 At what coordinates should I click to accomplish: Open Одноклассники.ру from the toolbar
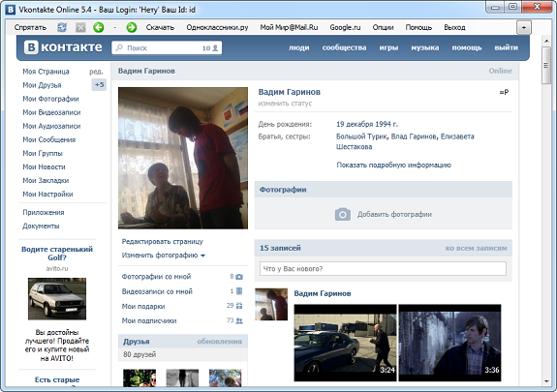pyautogui.click(x=217, y=27)
